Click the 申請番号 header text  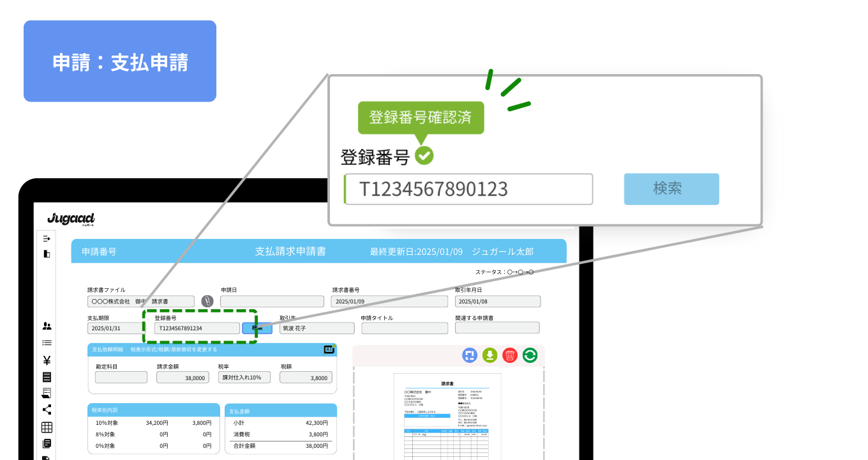(99, 252)
